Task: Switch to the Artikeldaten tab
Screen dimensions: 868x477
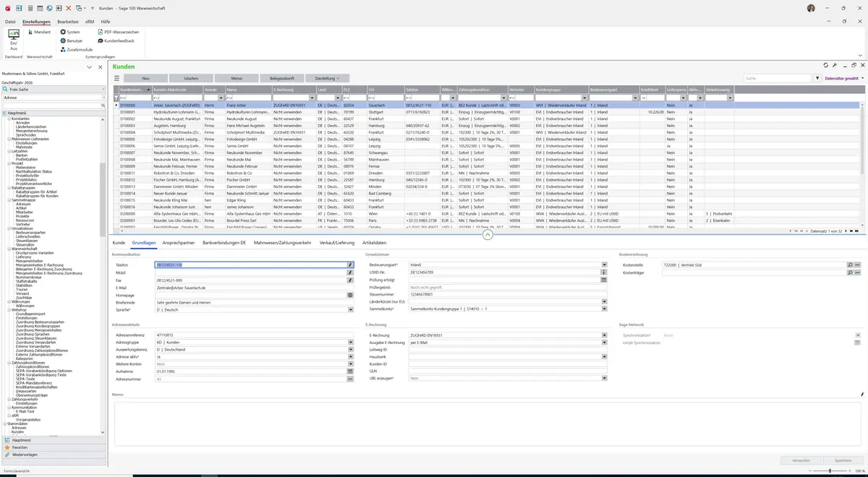Action: pos(374,243)
